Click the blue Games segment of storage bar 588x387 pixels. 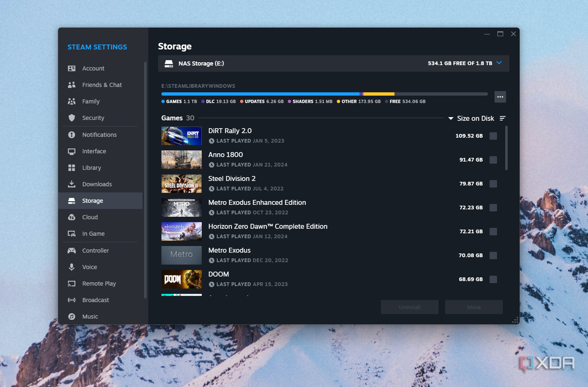coord(260,94)
